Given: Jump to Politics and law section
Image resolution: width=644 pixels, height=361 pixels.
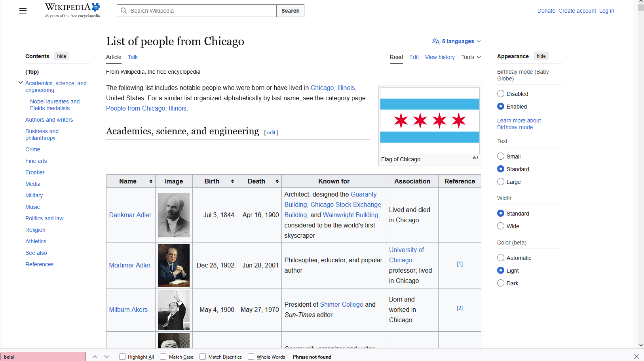Looking at the screenshot, I should point(44,218).
